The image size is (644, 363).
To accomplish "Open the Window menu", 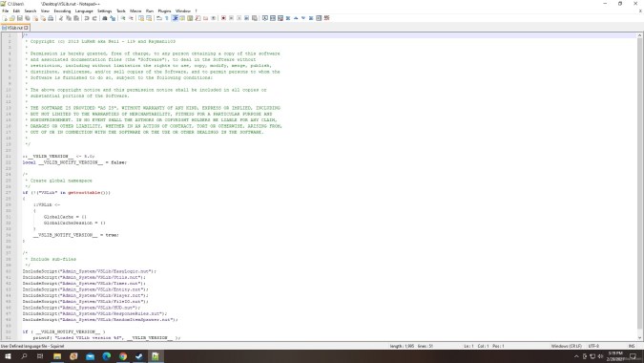I will click(183, 11).
